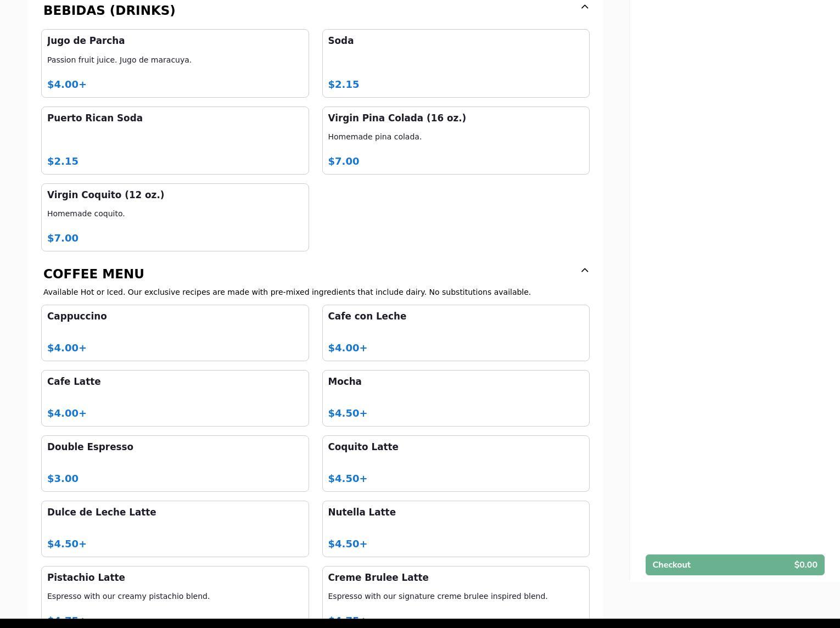
Task: Select the Coquito Latte card
Action: (455, 463)
